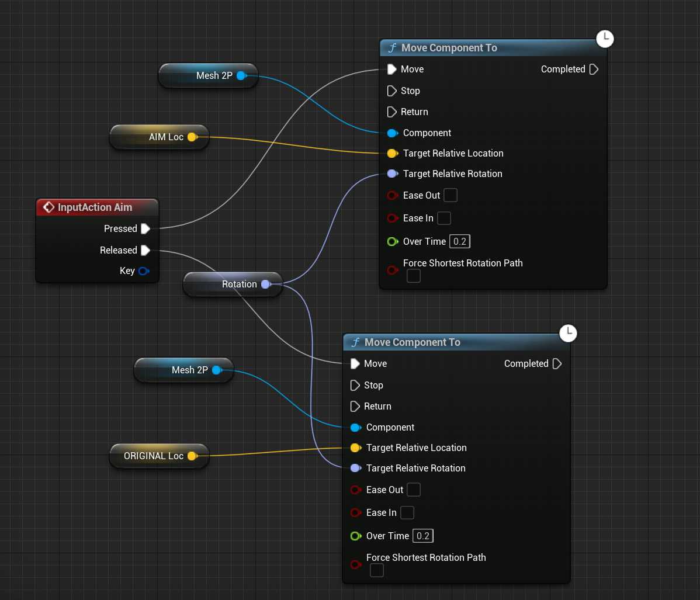Select the InputAction Aim event node title

(95, 207)
